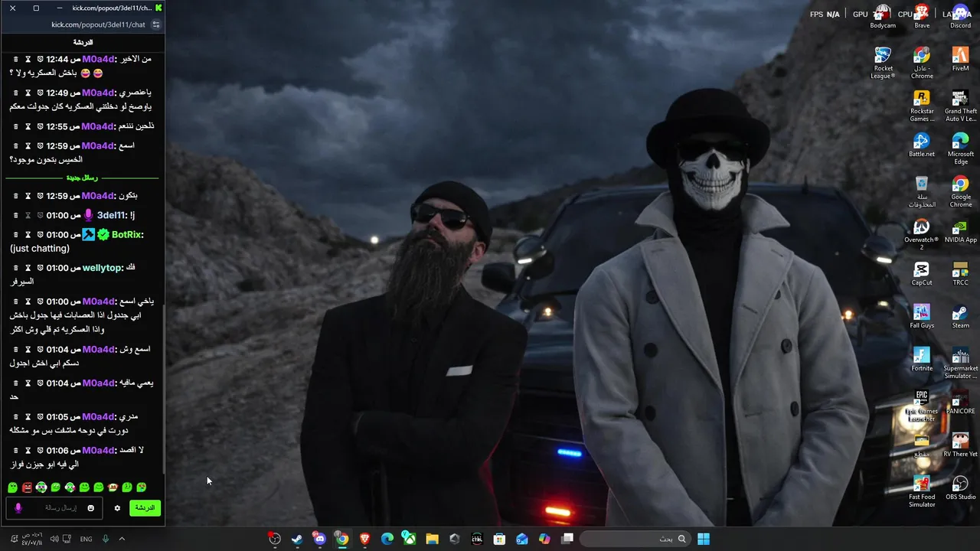The image size is (980, 551).
Task: Open Battle.net desktop shortcut
Action: [x=922, y=145]
